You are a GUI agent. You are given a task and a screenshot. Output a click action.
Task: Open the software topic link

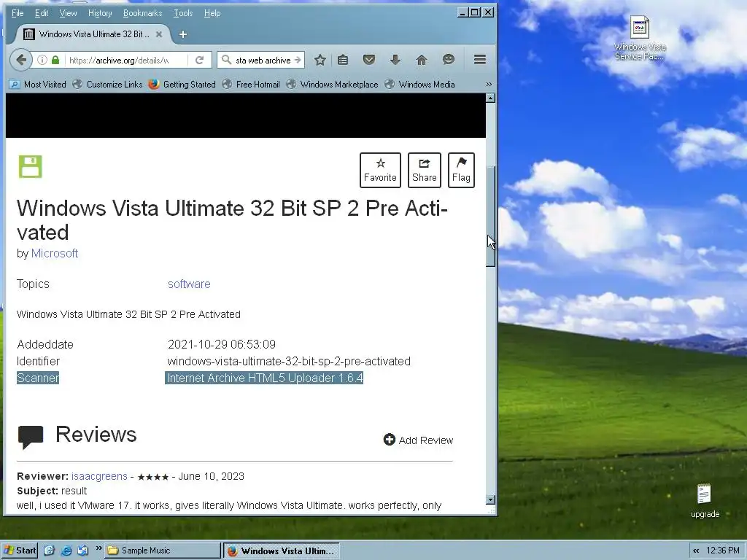point(189,284)
